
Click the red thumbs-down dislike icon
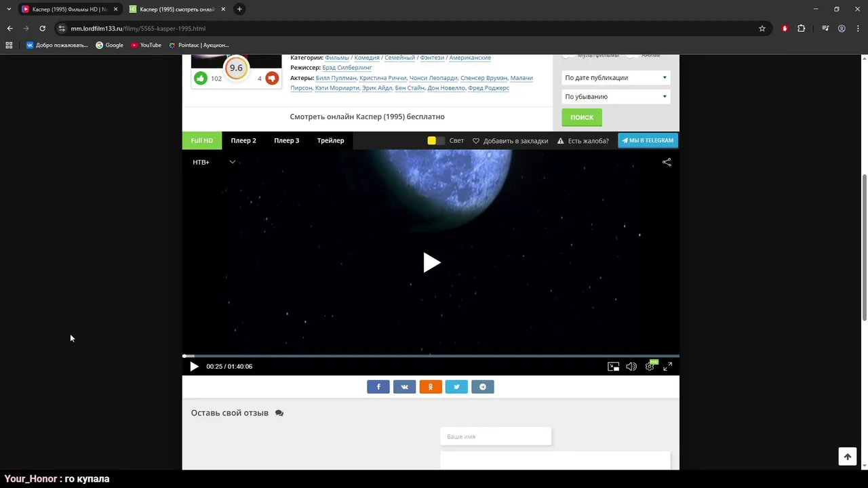tap(272, 79)
